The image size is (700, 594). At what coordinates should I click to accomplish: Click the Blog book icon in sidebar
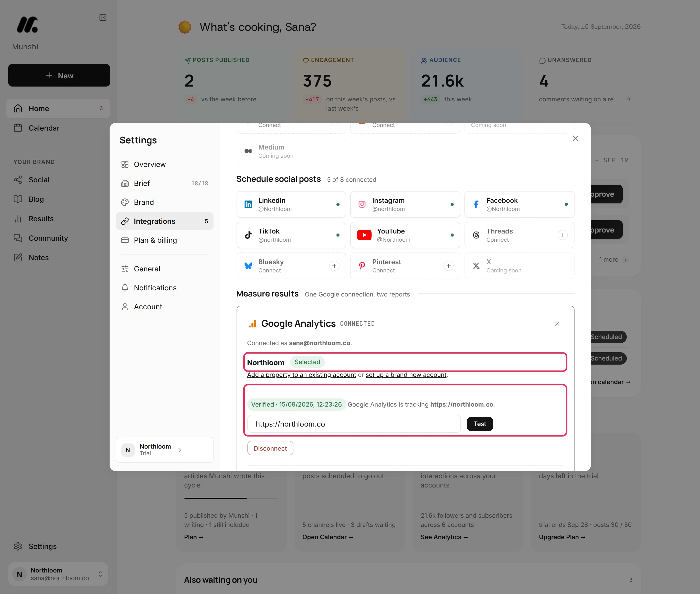point(18,199)
